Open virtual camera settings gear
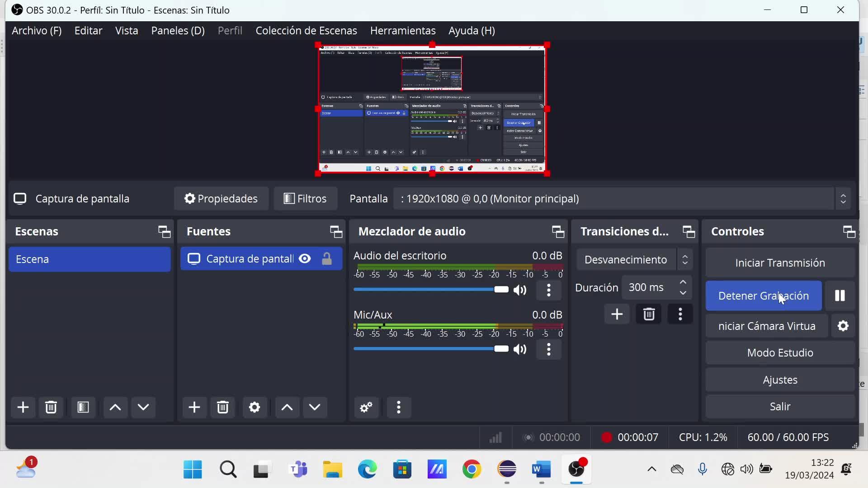Screen dimensions: 868x488 click(843, 326)
